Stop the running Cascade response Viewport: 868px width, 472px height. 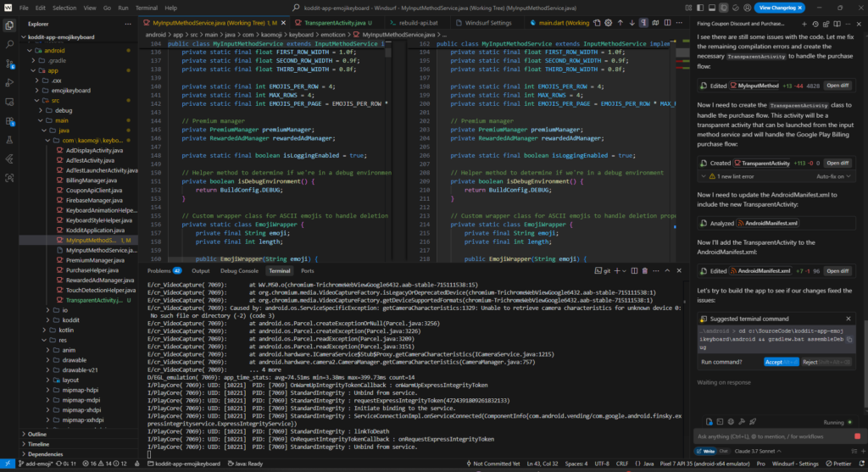click(x=858, y=436)
